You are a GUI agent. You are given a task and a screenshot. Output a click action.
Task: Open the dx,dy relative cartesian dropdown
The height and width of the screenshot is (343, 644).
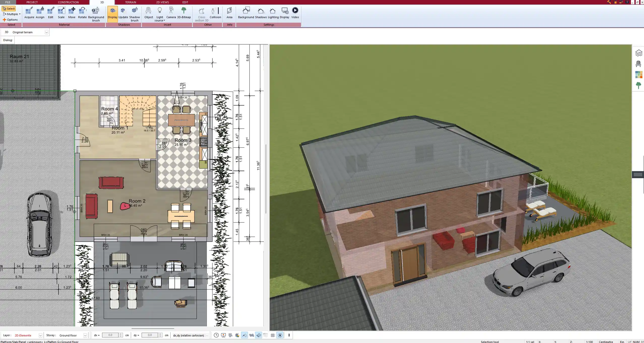[207, 335]
